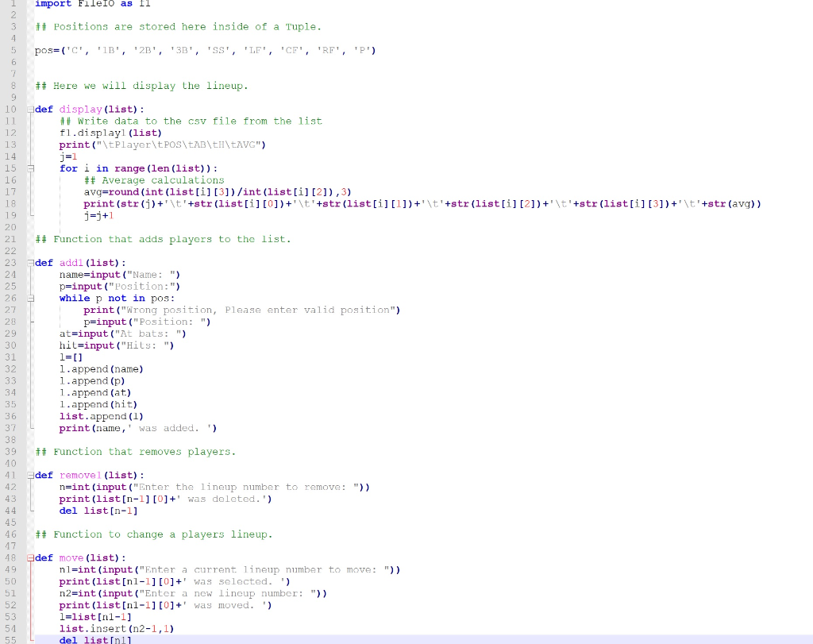Place the cursor in the pos=('C', '1B', ...) tuple line
Viewport: 813px width, 644px height.
coord(206,50)
